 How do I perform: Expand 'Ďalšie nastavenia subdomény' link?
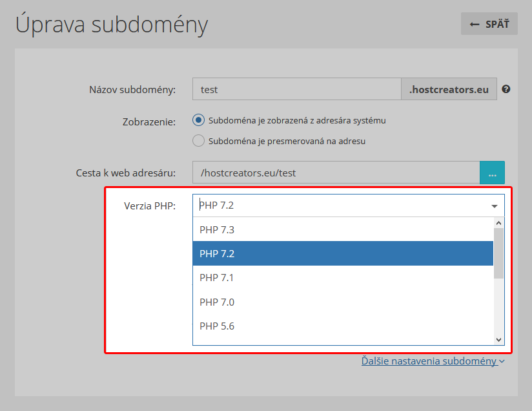[433, 361]
